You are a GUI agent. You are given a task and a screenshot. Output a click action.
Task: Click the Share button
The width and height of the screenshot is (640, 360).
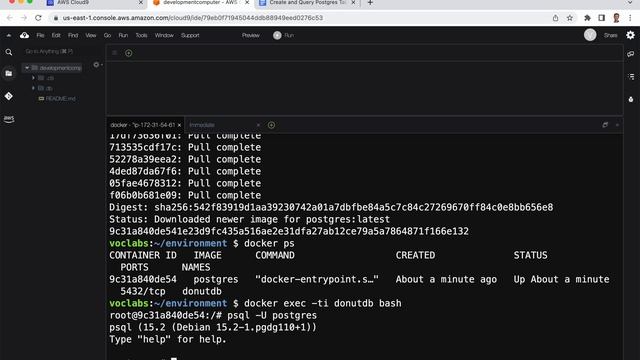point(611,36)
